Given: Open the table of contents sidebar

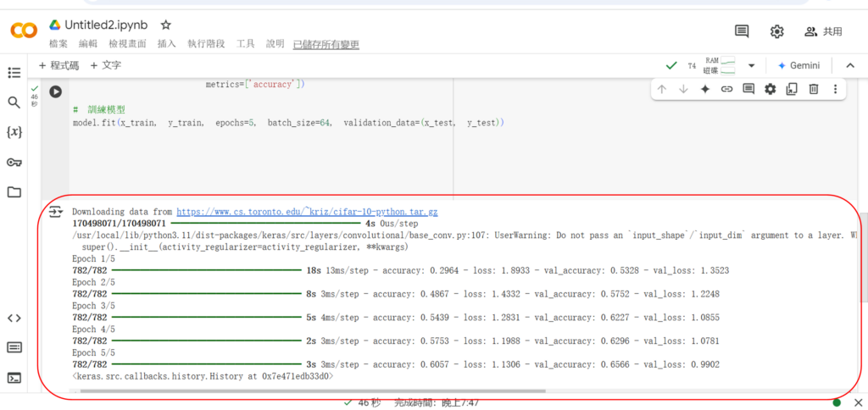Looking at the screenshot, I should 14,73.
